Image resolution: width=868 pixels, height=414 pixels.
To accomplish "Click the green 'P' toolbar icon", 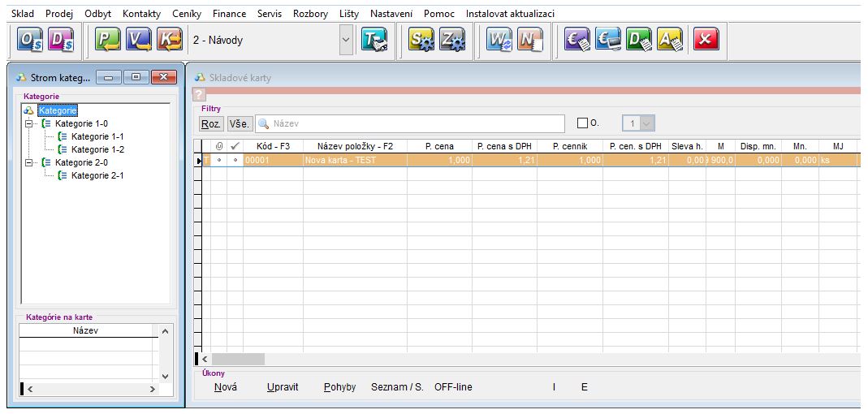I will coord(106,40).
